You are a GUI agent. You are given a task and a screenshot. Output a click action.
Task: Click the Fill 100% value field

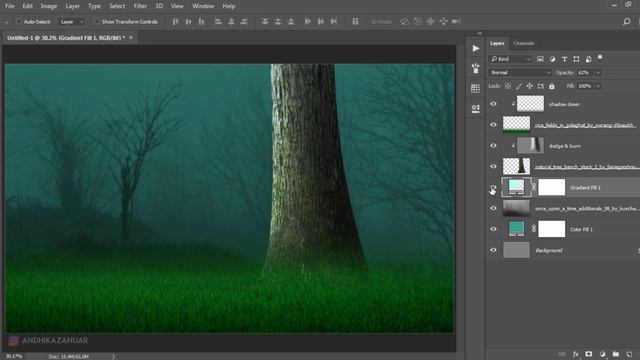(x=584, y=86)
